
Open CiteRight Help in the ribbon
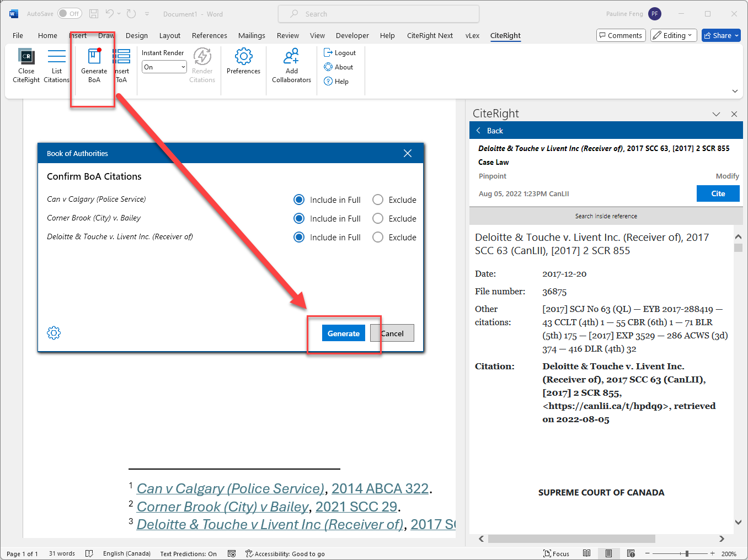coord(336,82)
